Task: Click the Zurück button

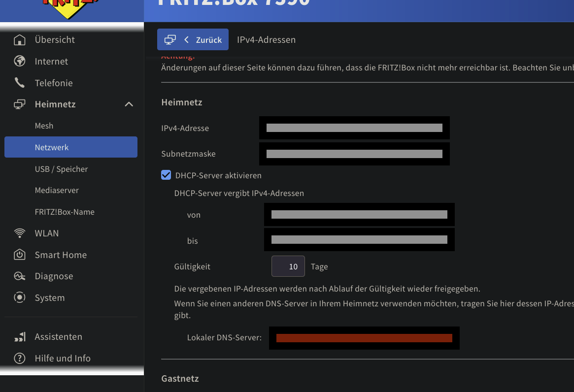Action: pos(193,39)
